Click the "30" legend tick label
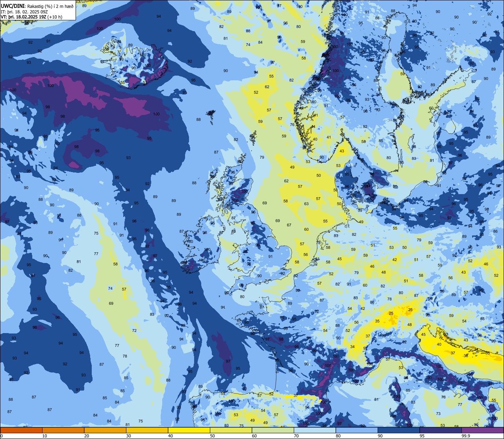 tap(129, 436)
